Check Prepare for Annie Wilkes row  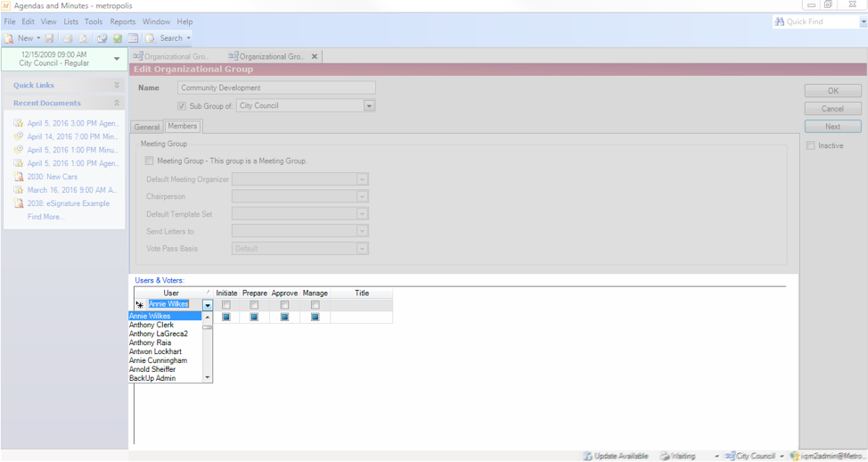pos(253,305)
